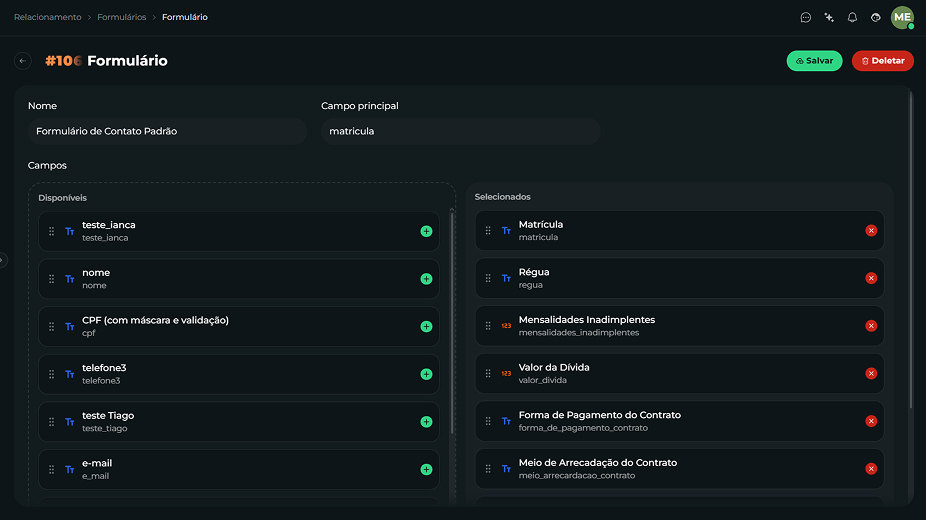This screenshot has height=520, width=926.
Task: Click the drag handle of telefone3 row
Action: pyautogui.click(x=51, y=374)
